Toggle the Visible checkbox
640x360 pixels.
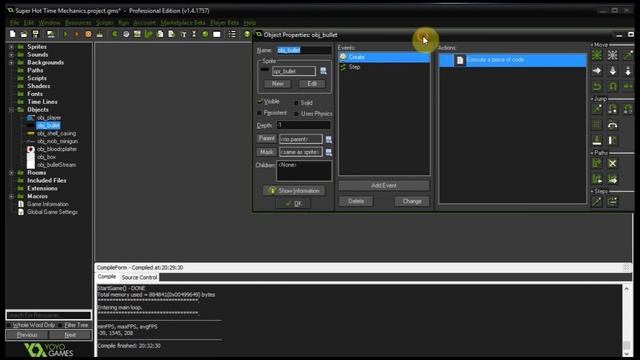(x=260, y=101)
